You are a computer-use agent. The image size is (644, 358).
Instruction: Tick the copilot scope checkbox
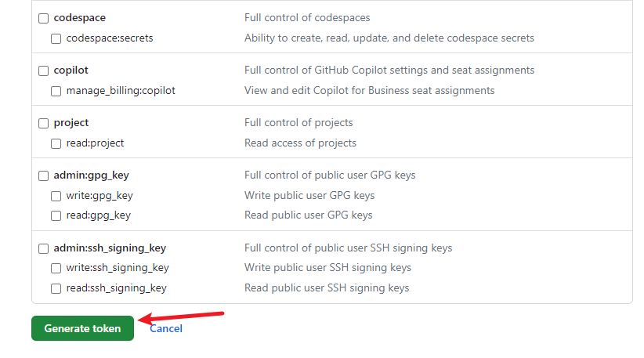[44, 71]
